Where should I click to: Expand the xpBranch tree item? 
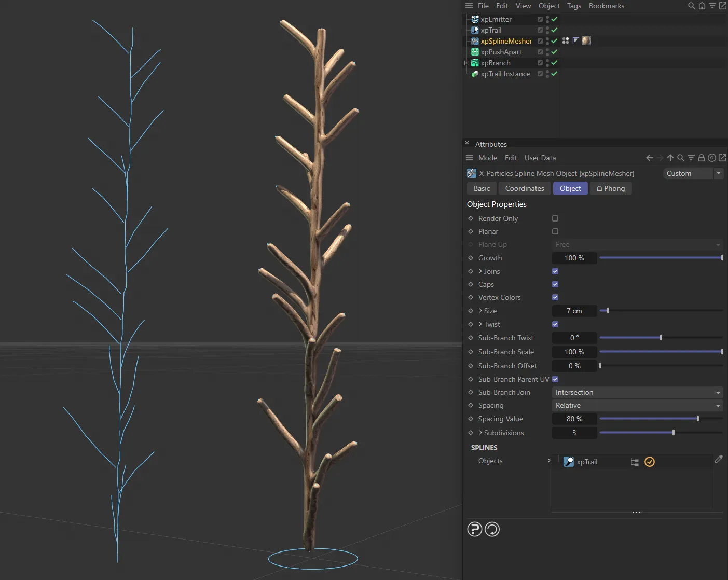point(466,63)
